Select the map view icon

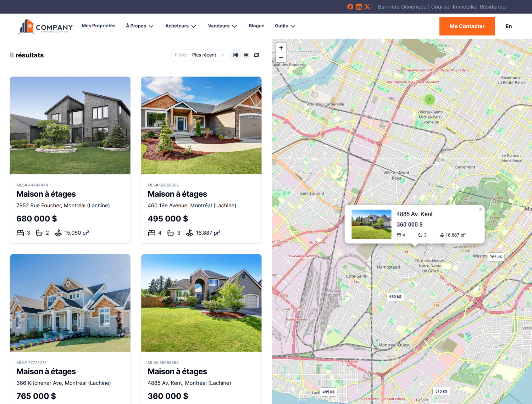[x=256, y=55]
